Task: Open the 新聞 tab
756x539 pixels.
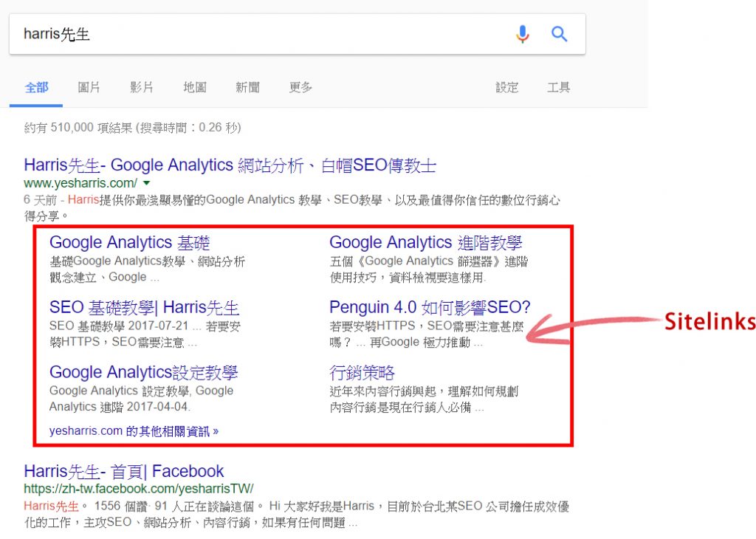Action: click(x=247, y=87)
